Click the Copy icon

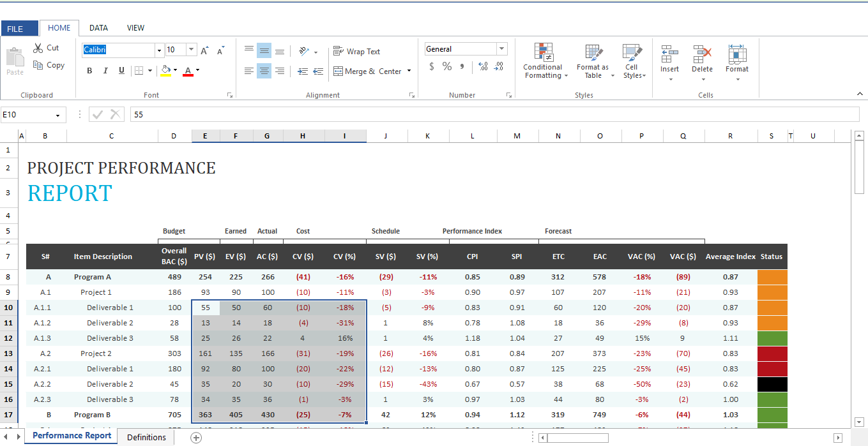coord(38,65)
